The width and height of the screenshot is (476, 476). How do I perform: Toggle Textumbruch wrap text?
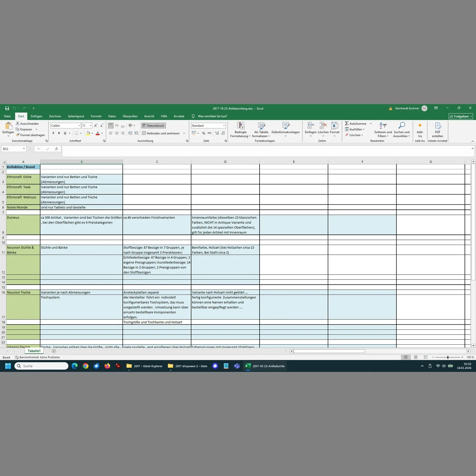click(154, 126)
